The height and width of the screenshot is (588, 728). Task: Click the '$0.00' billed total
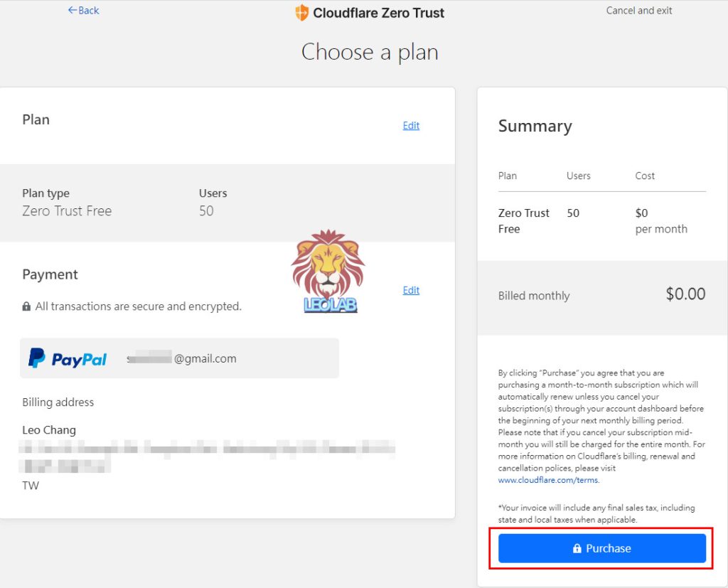pos(685,294)
